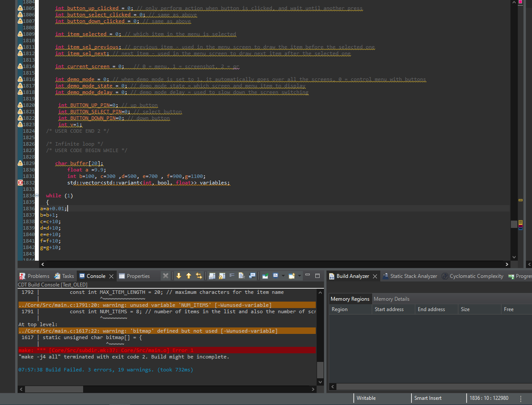Clear the console output

pyautogui.click(x=242, y=276)
